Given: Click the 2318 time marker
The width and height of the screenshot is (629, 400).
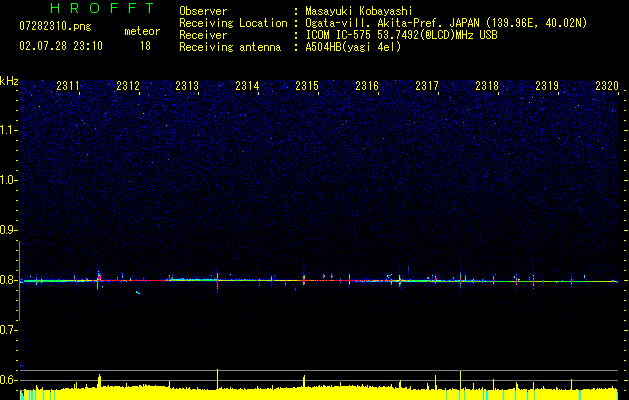Looking at the screenshot, I should click(487, 86).
